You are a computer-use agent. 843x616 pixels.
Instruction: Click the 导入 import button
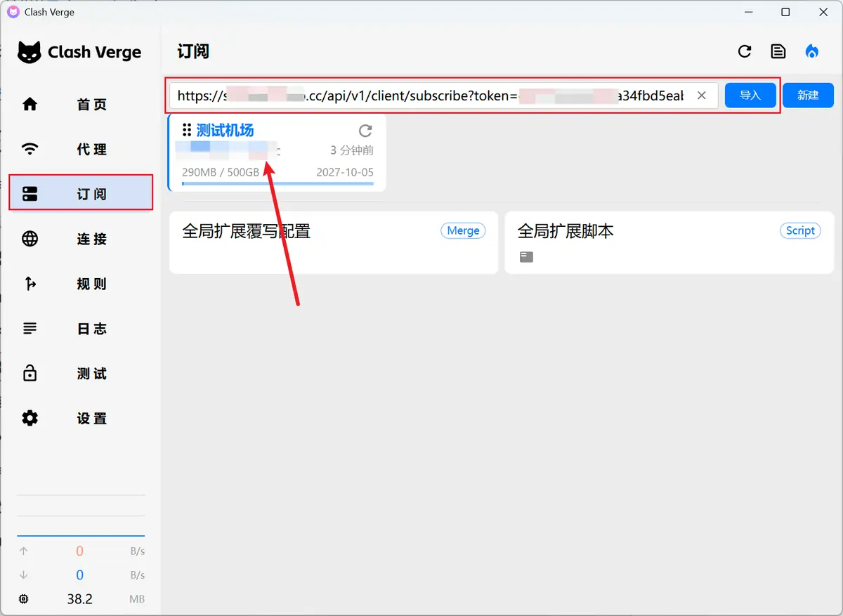tap(750, 96)
